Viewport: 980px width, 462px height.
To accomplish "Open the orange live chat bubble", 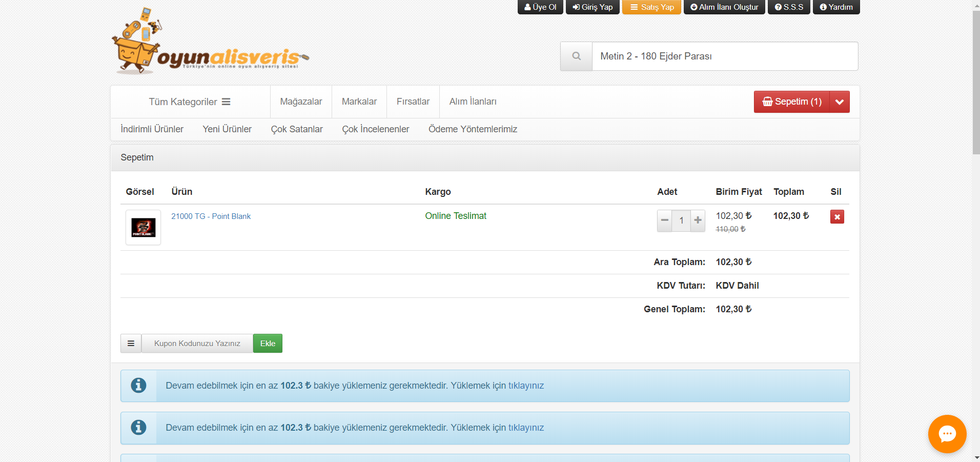I will (x=947, y=434).
